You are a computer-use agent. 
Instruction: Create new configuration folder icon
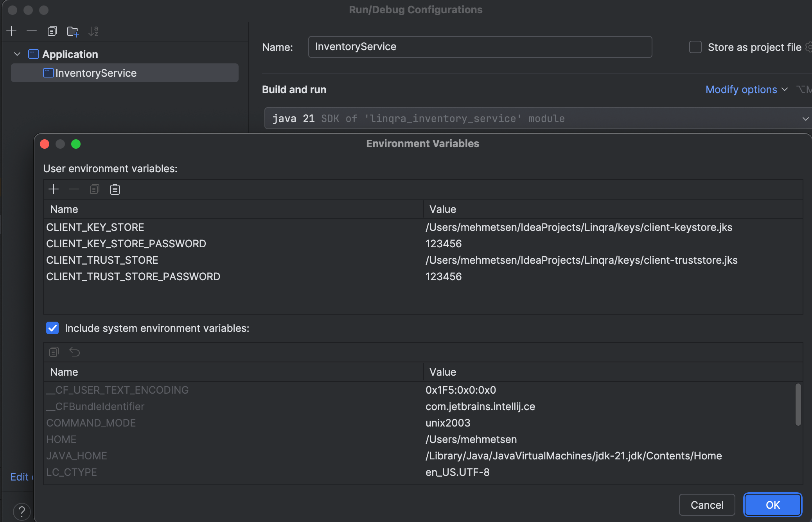[73, 31]
